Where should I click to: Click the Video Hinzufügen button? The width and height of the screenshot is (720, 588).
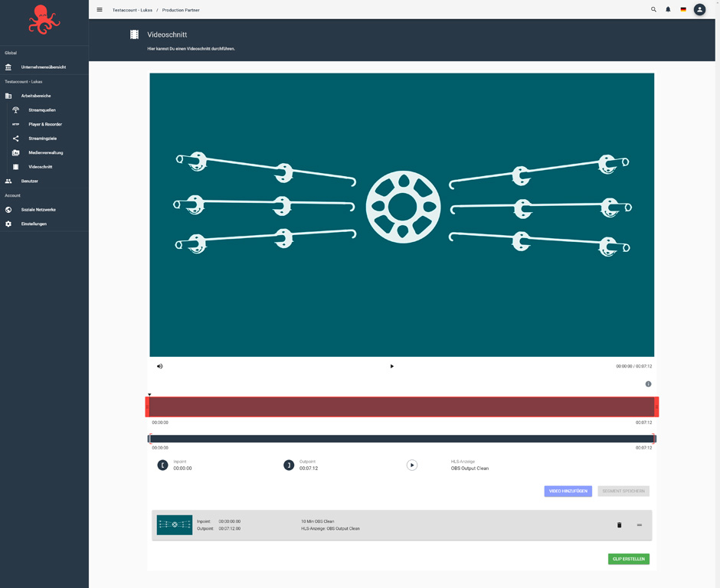pyautogui.click(x=568, y=491)
